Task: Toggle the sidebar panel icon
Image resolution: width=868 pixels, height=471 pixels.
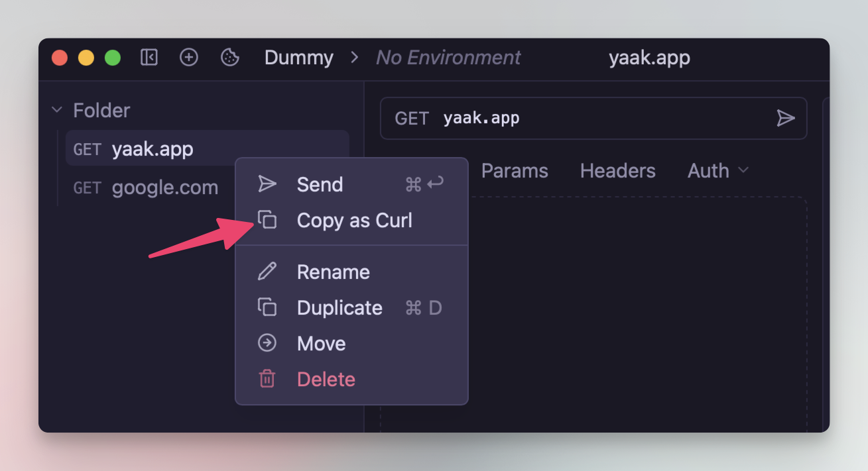Action: point(149,58)
